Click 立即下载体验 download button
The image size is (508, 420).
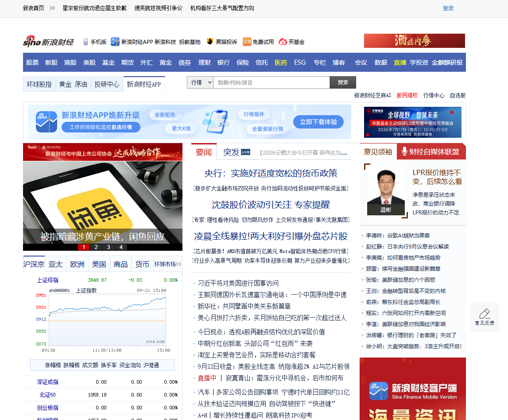point(318,122)
